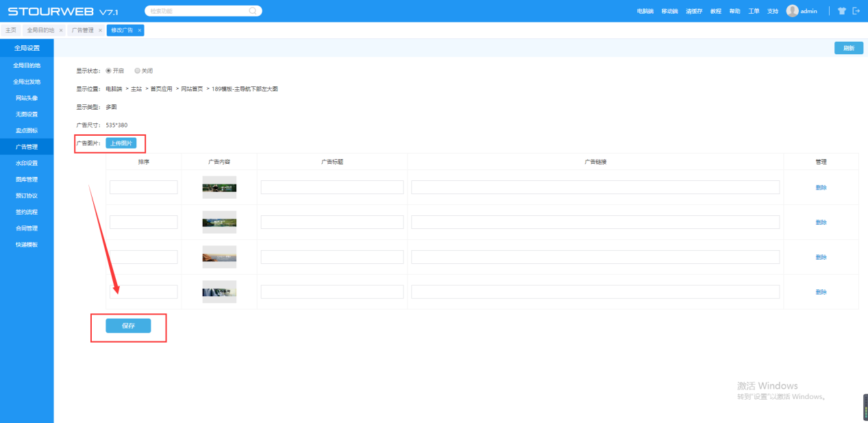This screenshot has width=868, height=423.
Task: Click the first row 广告标题 input field
Action: 332,187
